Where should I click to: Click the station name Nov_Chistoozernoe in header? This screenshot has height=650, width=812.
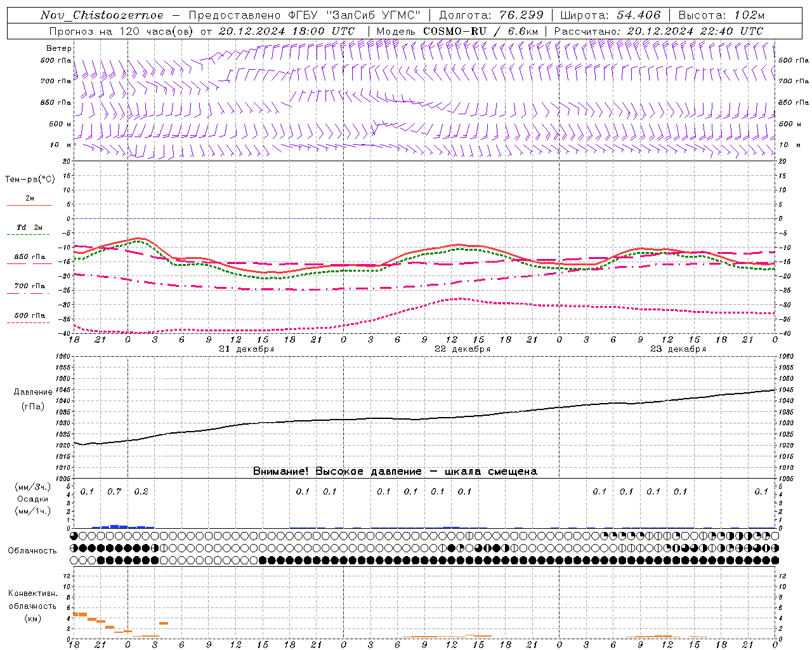pos(102,15)
